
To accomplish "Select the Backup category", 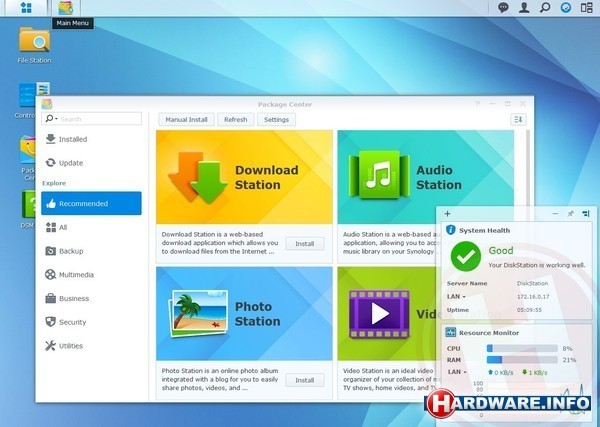I will 91,251.
